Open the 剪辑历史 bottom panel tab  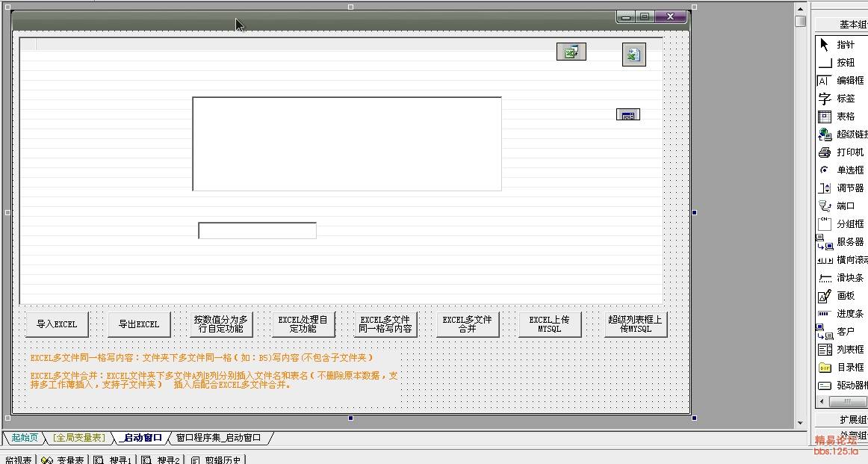tap(217, 460)
